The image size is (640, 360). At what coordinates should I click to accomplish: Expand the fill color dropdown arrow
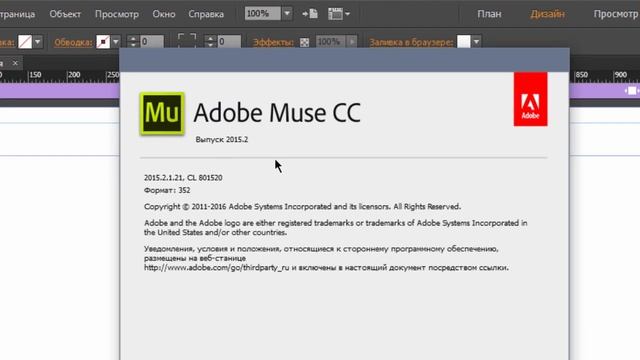pos(38,42)
